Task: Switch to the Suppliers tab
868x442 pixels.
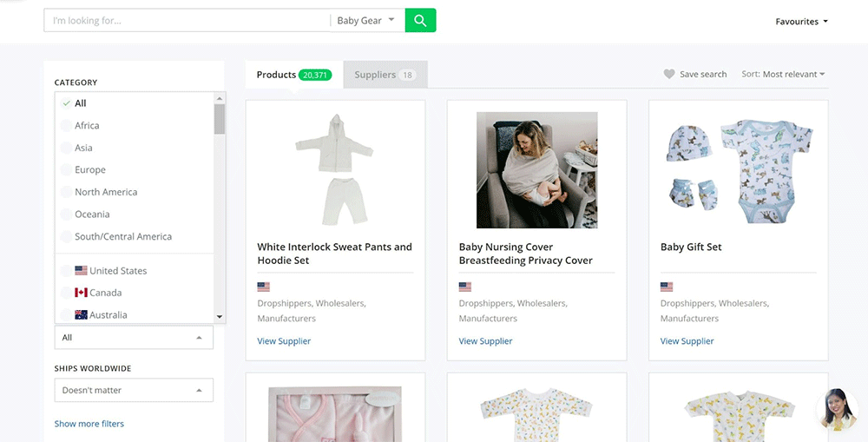Action: tap(385, 75)
